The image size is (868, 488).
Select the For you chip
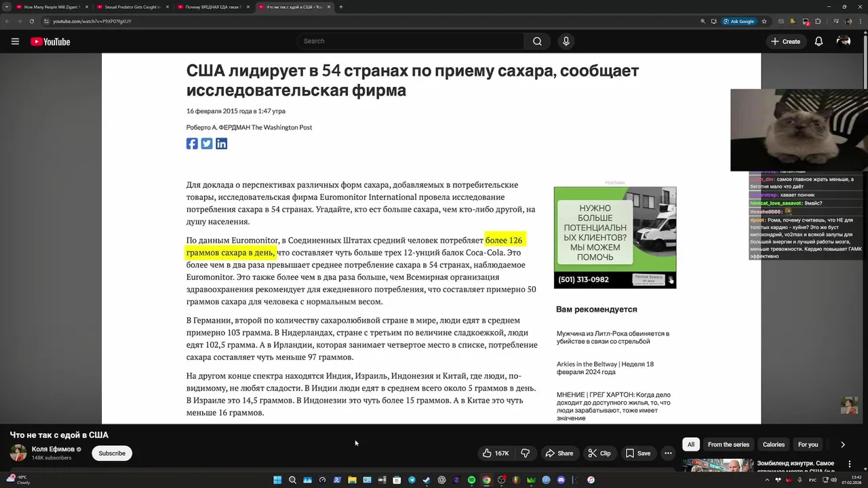(808, 445)
